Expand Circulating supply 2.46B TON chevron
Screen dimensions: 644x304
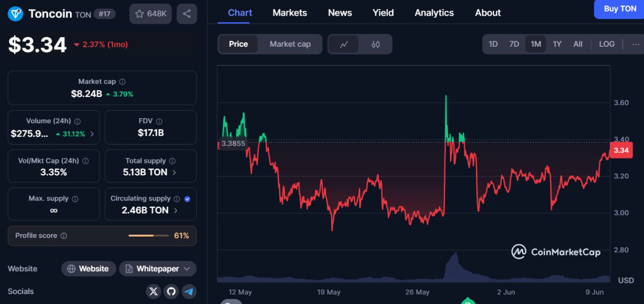[175, 211]
